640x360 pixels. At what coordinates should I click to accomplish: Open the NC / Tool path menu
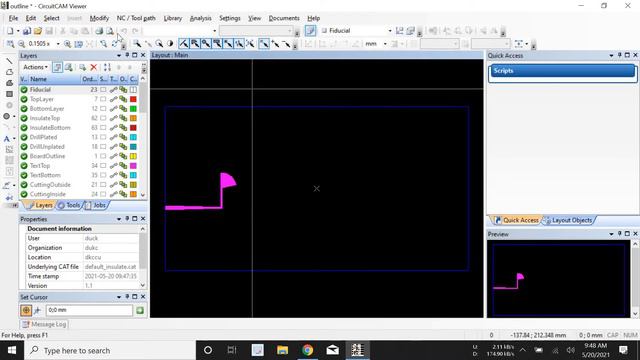tap(136, 18)
